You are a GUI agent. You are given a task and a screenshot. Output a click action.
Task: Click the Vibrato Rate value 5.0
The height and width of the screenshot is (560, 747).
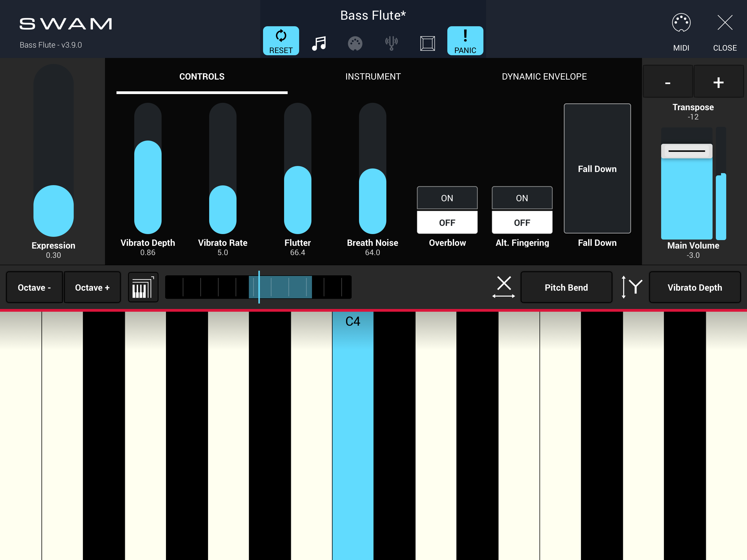tap(223, 253)
